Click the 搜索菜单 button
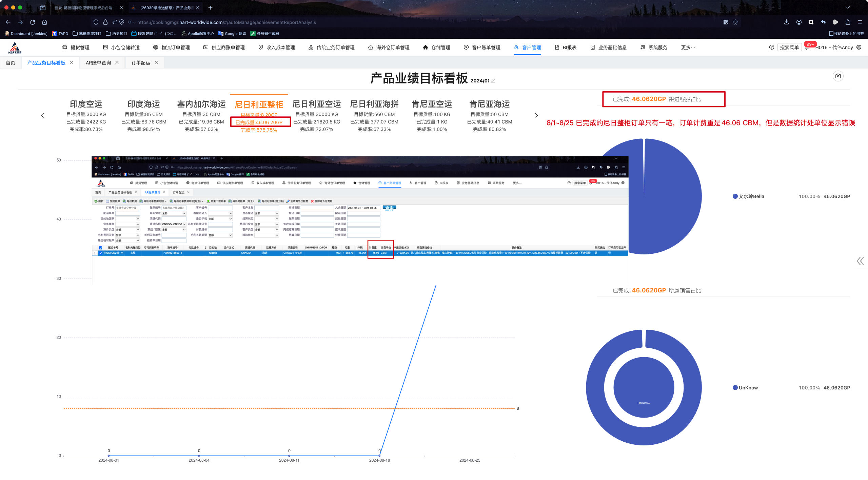This screenshot has height=480, width=868. click(x=789, y=47)
